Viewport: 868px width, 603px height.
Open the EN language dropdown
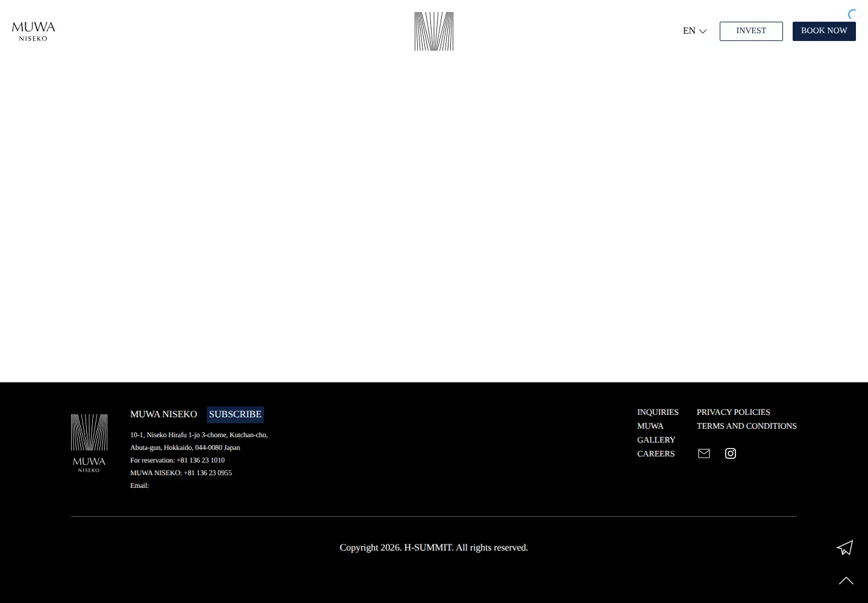click(x=694, y=31)
